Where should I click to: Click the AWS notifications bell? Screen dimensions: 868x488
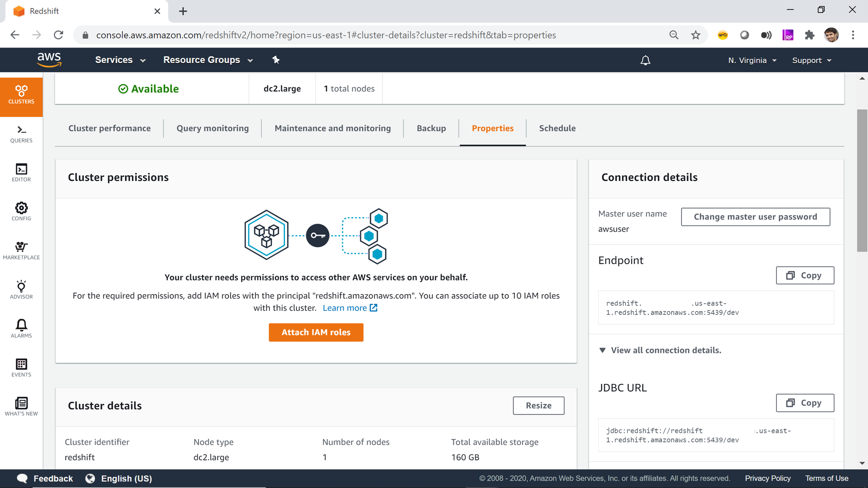(645, 60)
